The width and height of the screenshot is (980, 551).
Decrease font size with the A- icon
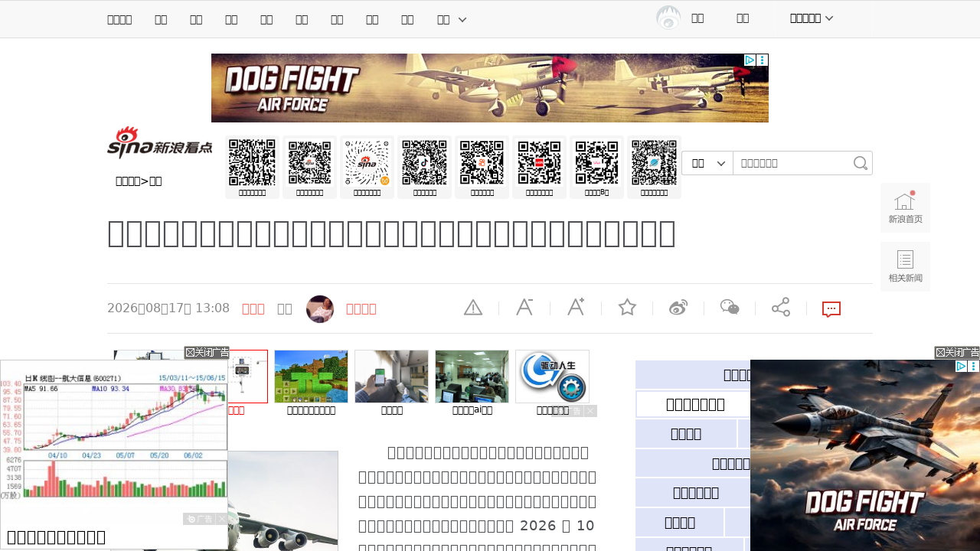tap(524, 308)
